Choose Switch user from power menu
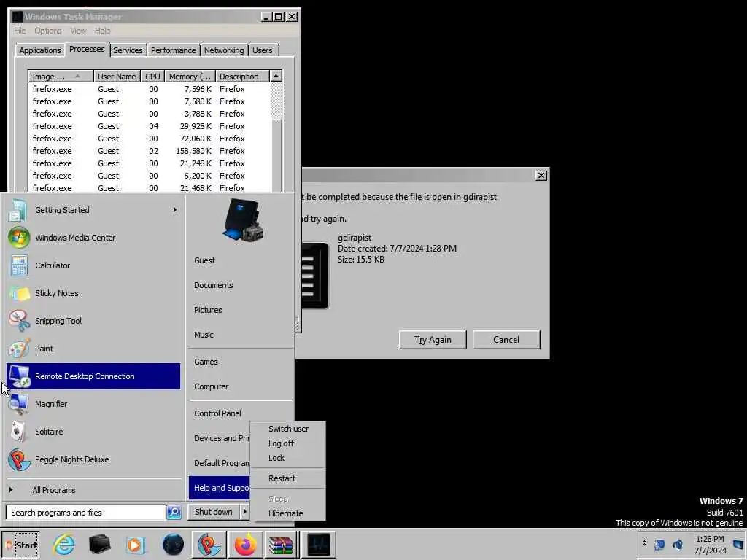The image size is (747, 560). [x=287, y=429]
